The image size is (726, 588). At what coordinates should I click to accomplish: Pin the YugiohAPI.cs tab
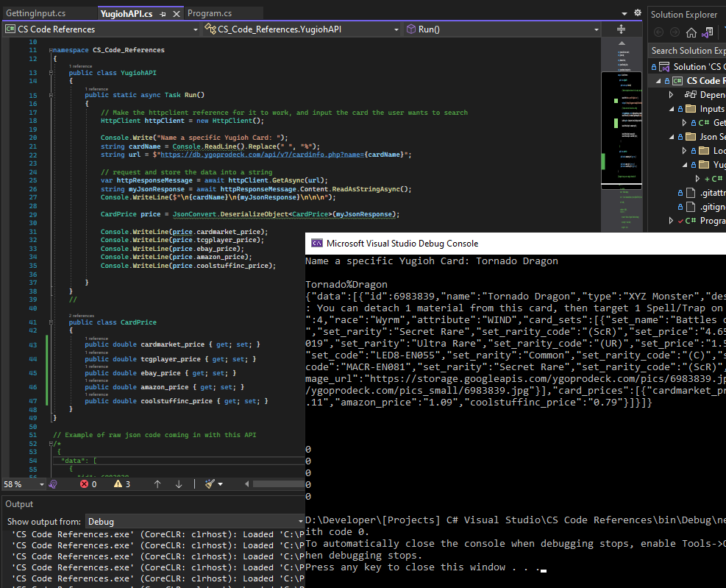[x=163, y=14]
